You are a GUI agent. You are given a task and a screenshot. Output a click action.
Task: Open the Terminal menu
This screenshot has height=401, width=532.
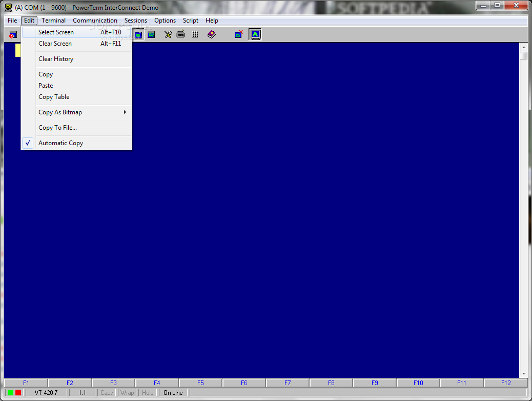pyautogui.click(x=54, y=21)
